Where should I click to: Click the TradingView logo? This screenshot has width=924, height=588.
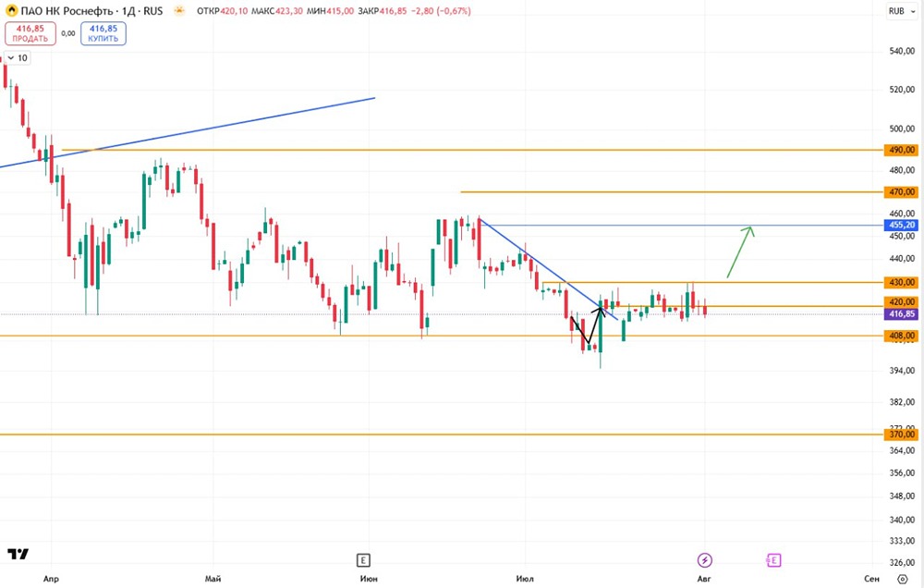[18, 554]
